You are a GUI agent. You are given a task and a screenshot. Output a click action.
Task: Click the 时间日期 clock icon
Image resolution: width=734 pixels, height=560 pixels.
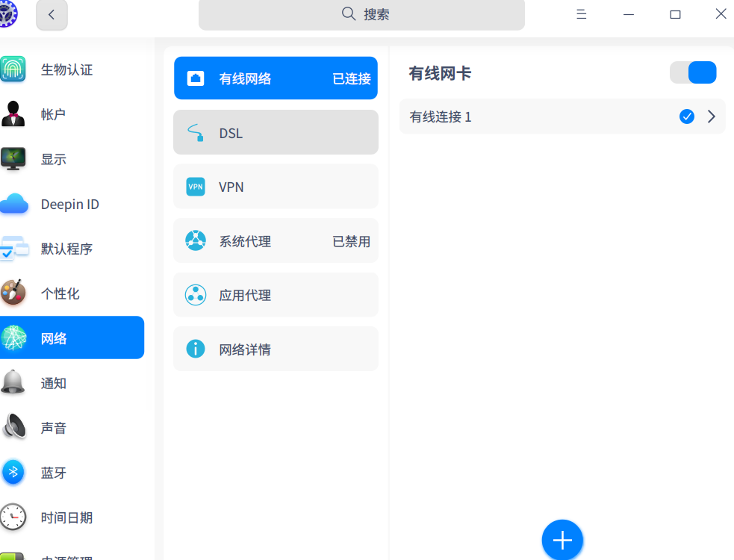pyautogui.click(x=13, y=517)
